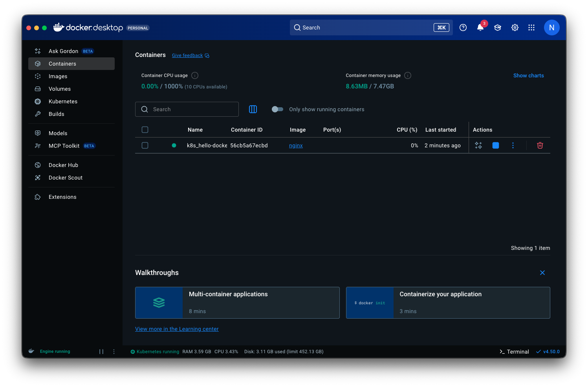588x387 pixels.
Task: Sort by Last started column header
Action: pos(441,130)
